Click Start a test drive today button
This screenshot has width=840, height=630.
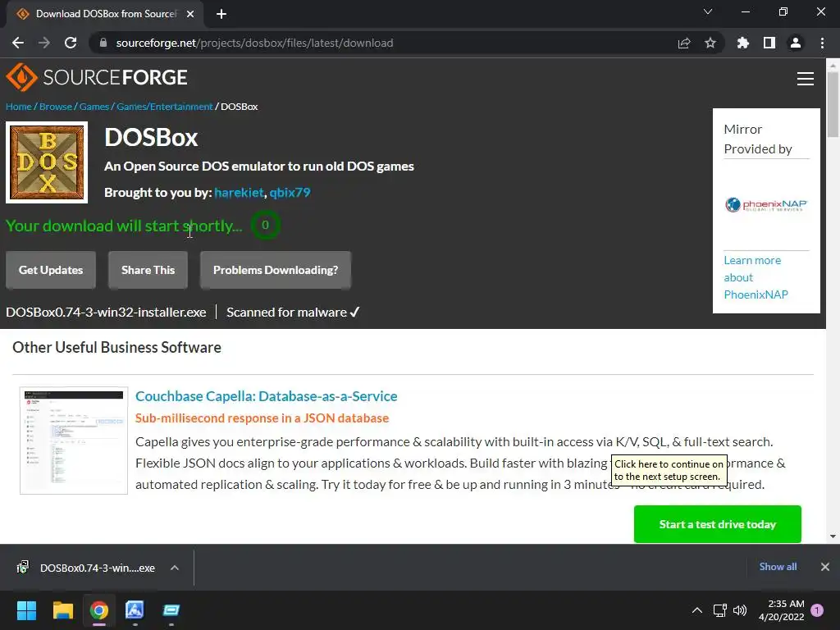[x=717, y=524]
